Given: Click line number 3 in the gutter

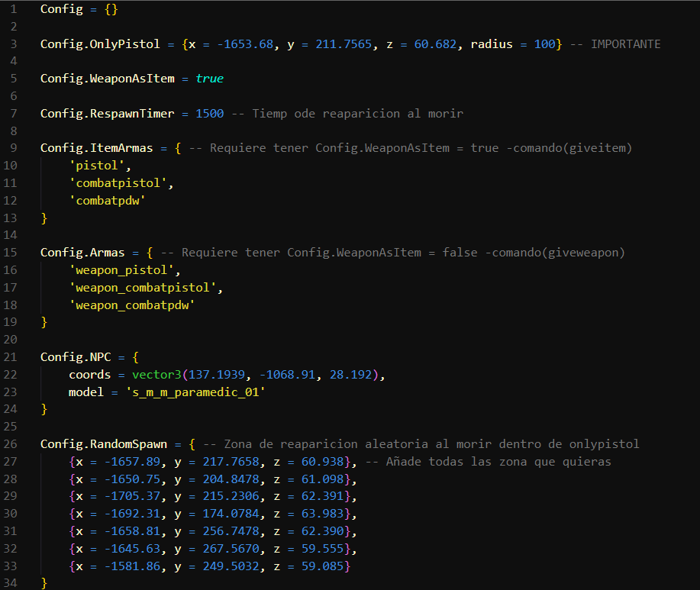Looking at the screenshot, I should coord(14,44).
